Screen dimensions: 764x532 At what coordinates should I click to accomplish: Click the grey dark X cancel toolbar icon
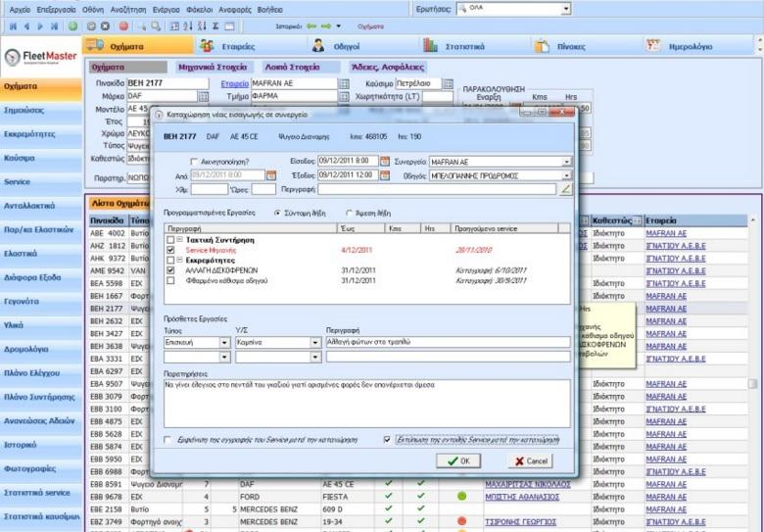[105, 26]
